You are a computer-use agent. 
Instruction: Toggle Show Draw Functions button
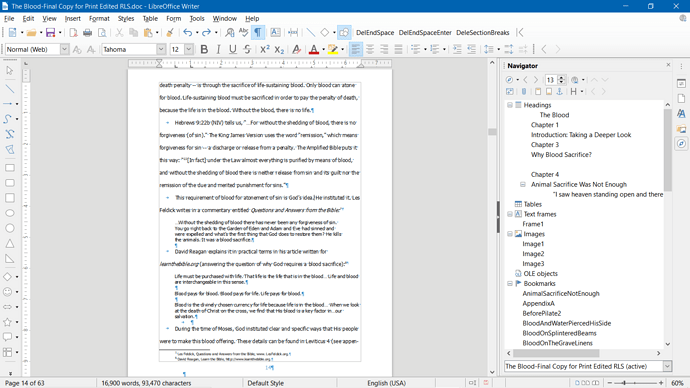coord(344,33)
